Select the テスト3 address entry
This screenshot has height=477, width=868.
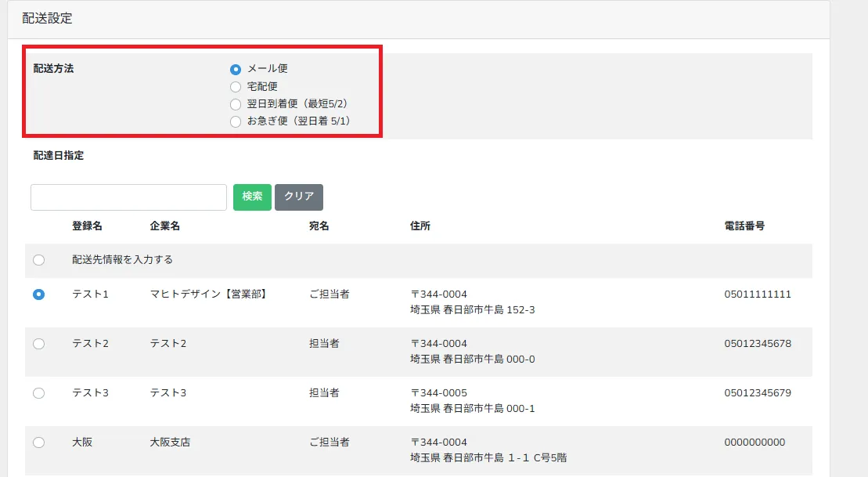[x=40, y=392]
